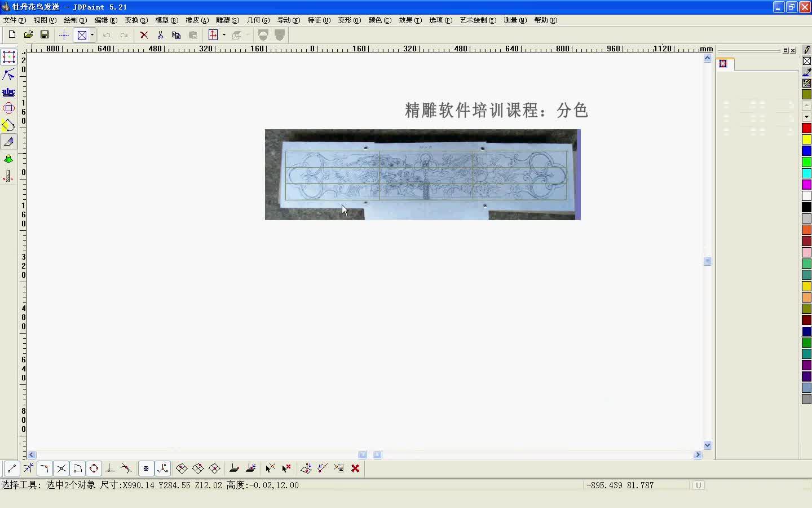Image resolution: width=812 pixels, height=508 pixels.
Task: Toggle the arc snap icon in bottom toolbar
Action: pos(77,468)
